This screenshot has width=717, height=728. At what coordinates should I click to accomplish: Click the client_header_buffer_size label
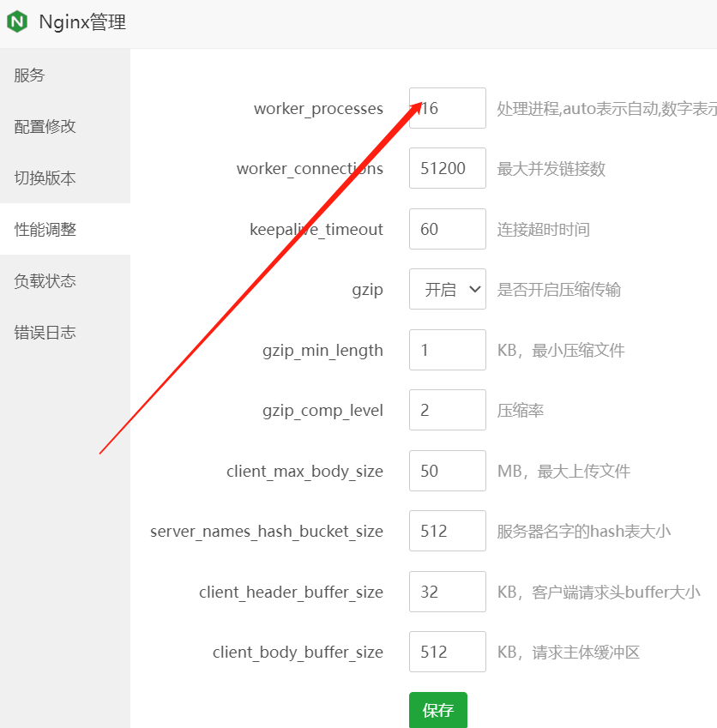[x=291, y=593]
